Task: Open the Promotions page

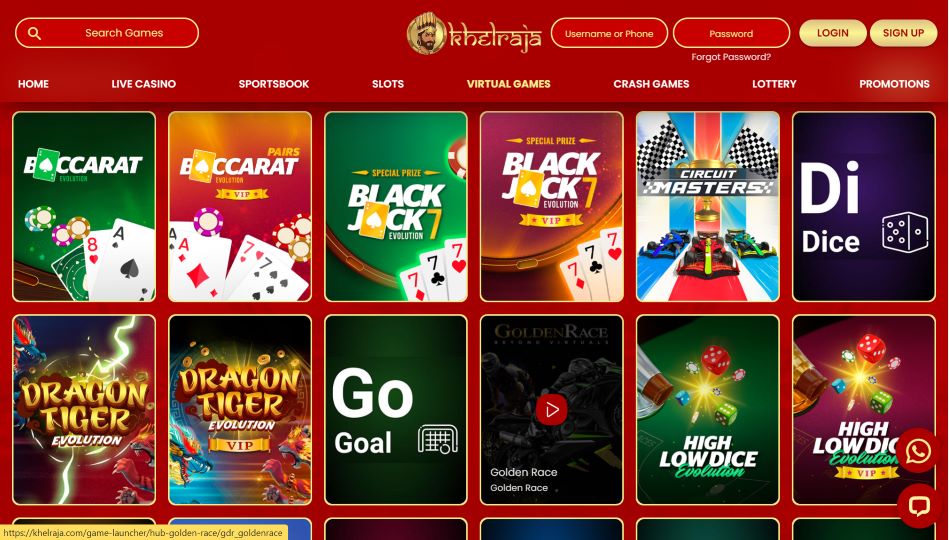Action: (894, 84)
